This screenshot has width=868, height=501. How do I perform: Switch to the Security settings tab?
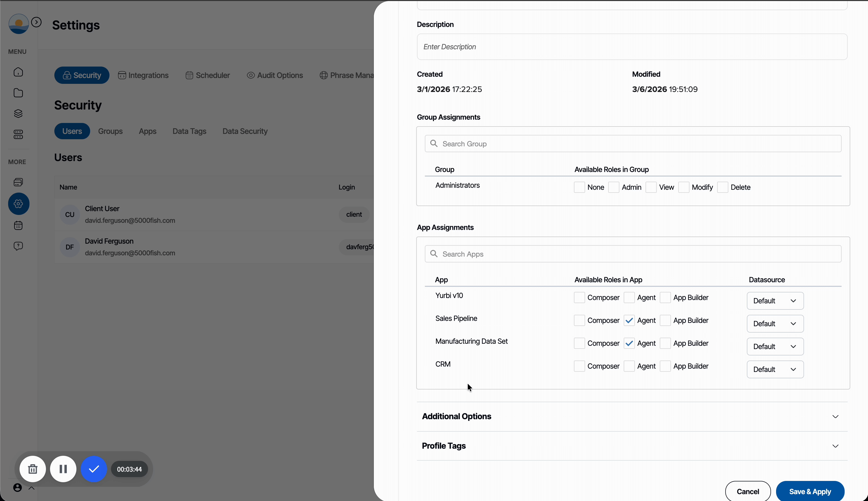tap(82, 75)
